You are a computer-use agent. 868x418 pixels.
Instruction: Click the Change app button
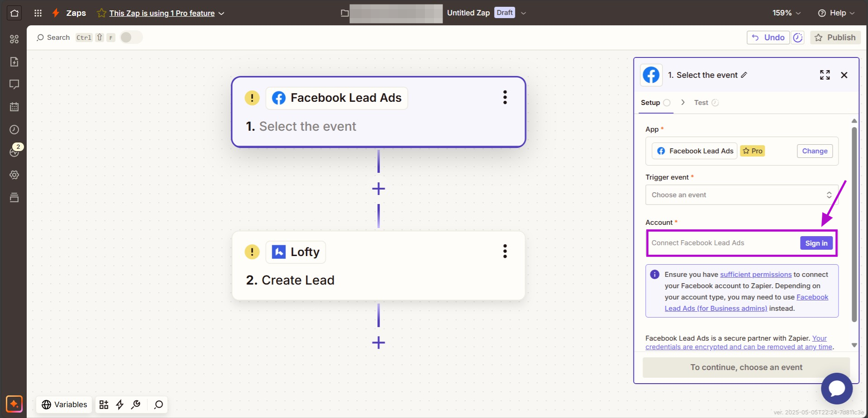click(x=815, y=151)
